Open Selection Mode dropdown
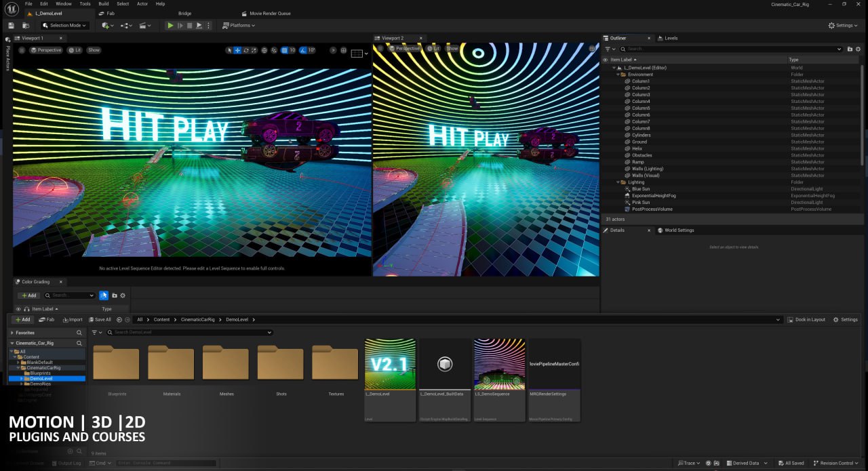The height and width of the screenshot is (471, 868). pyautogui.click(x=64, y=25)
